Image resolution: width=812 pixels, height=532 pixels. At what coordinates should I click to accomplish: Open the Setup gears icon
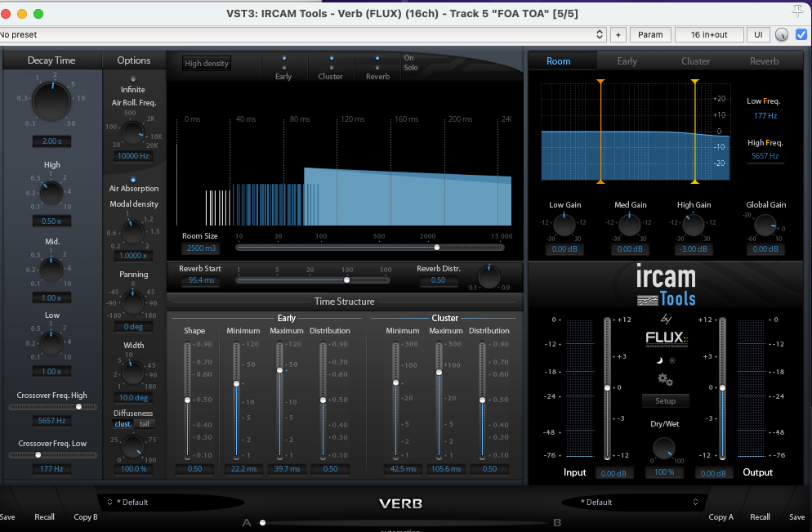(663, 378)
